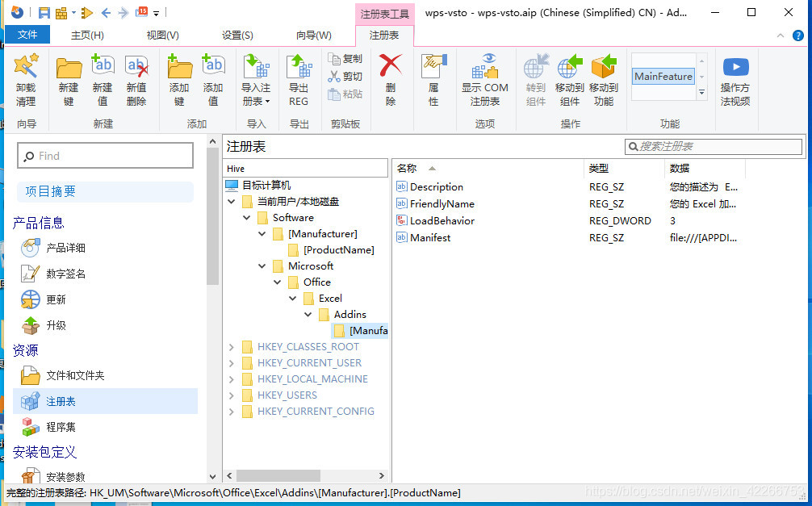812x506 pixels.
Task: Switch to the 视图(V) tab
Action: (x=162, y=36)
